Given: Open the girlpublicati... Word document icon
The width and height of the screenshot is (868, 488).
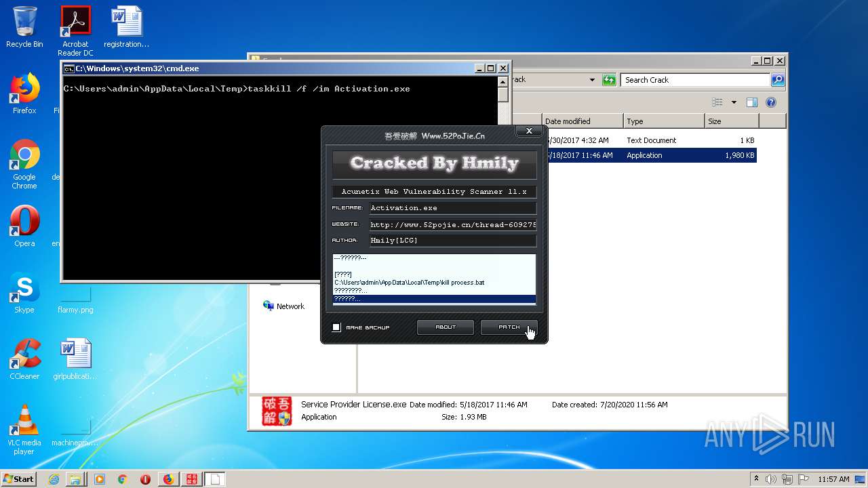Looking at the screenshot, I should 75,359.
